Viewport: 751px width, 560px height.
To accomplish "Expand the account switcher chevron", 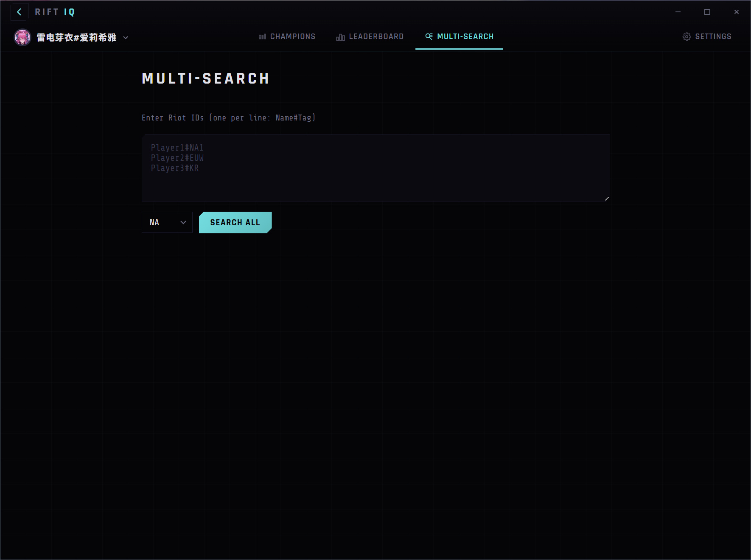I will click(126, 38).
